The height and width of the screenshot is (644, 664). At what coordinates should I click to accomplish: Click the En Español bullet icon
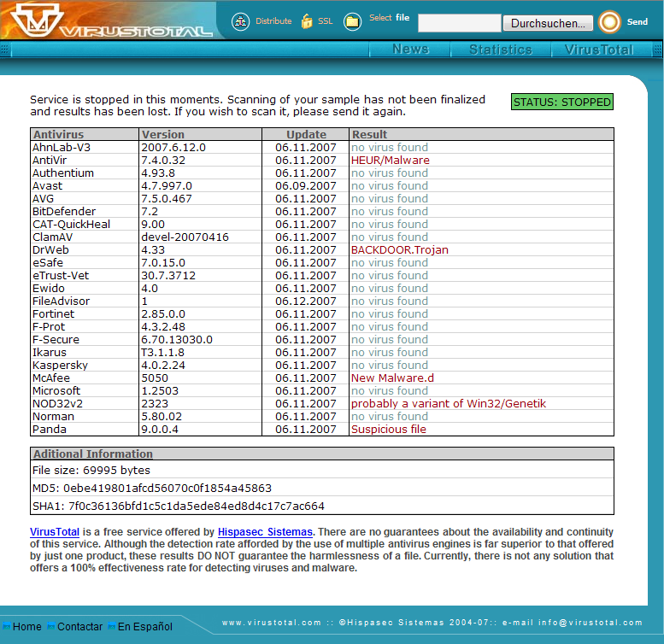pyautogui.click(x=112, y=626)
